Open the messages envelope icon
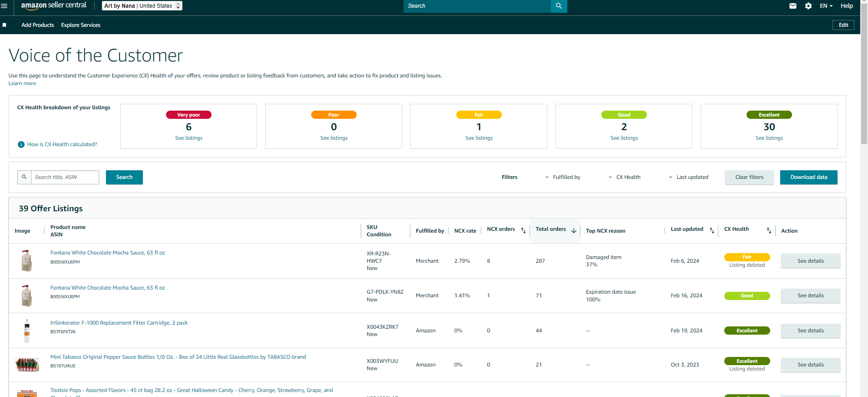The height and width of the screenshot is (397, 868). [793, 6]
